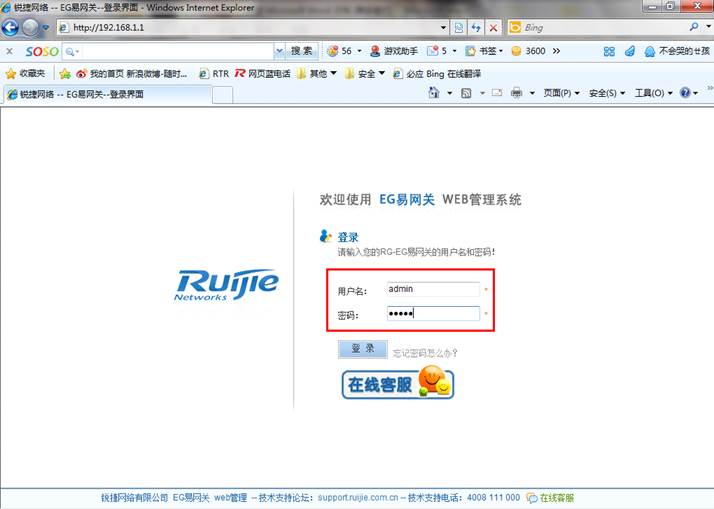Image resolution: width=714 pixels, height=509 pixels.
Task: Go back with the browser Back arrow
Action: pos(10,27)
